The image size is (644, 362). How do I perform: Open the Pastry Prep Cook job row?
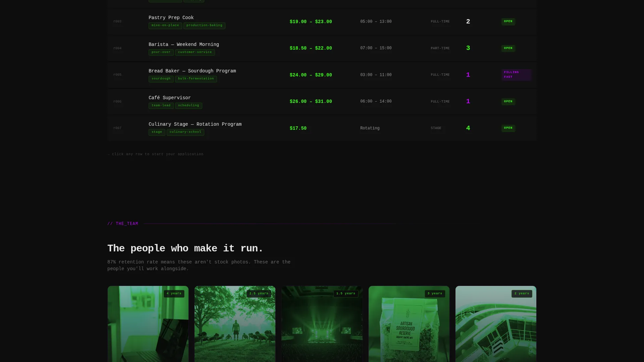coord(322,21)
